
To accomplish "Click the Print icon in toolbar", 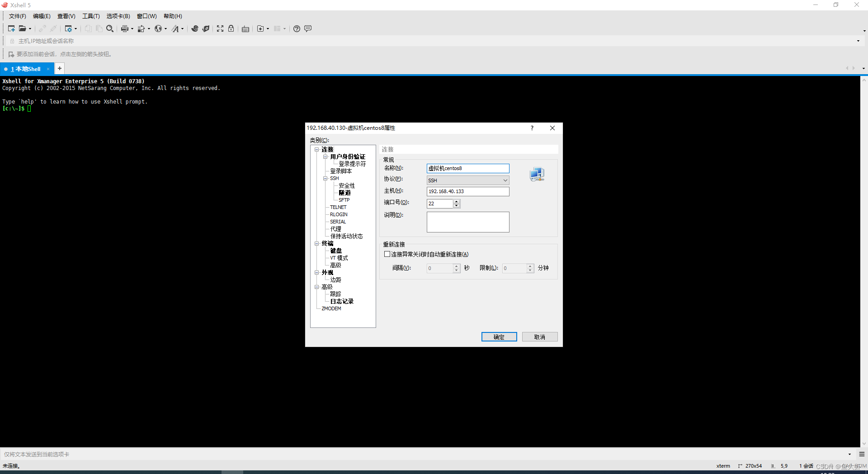I will (x=124, y=28).
